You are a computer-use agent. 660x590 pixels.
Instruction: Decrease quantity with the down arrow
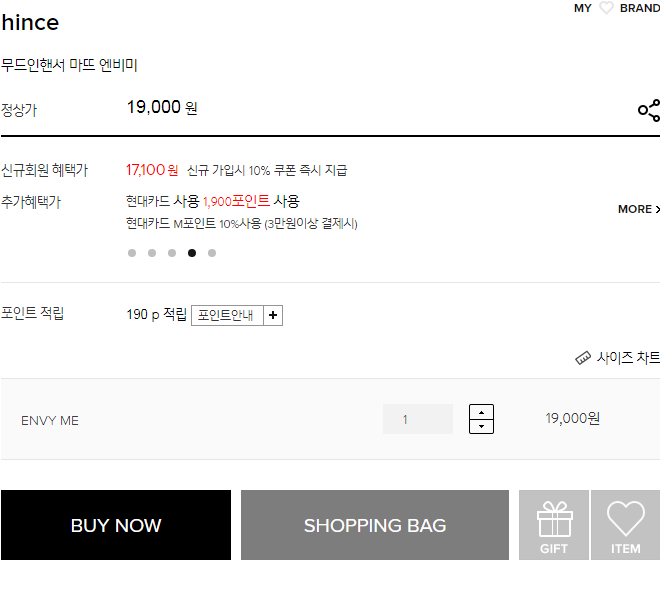click(x=481, y=426)
